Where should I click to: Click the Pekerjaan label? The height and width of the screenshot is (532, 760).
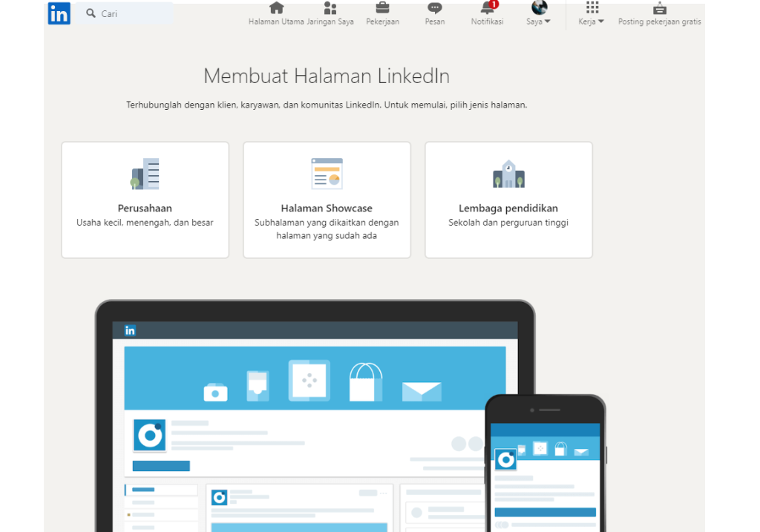tap(382, 22)
